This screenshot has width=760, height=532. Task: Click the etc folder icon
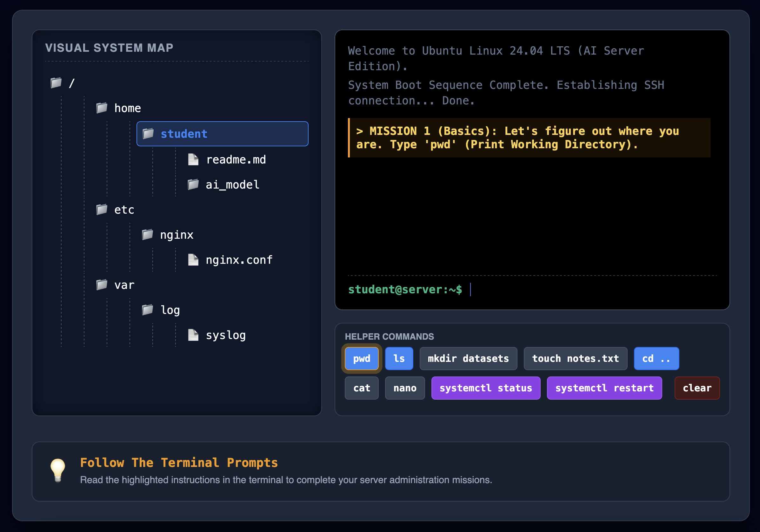102,209
